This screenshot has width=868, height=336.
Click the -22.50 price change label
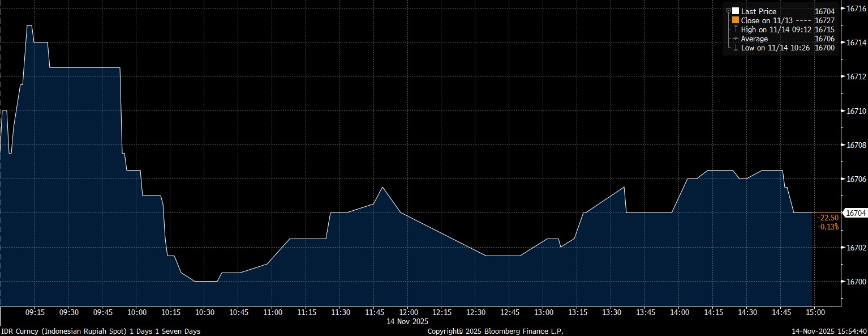click(827, 218)
